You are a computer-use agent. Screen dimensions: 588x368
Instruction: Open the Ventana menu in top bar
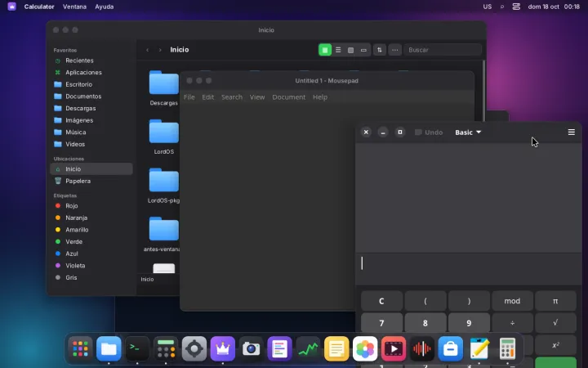[x=74, y=7]
